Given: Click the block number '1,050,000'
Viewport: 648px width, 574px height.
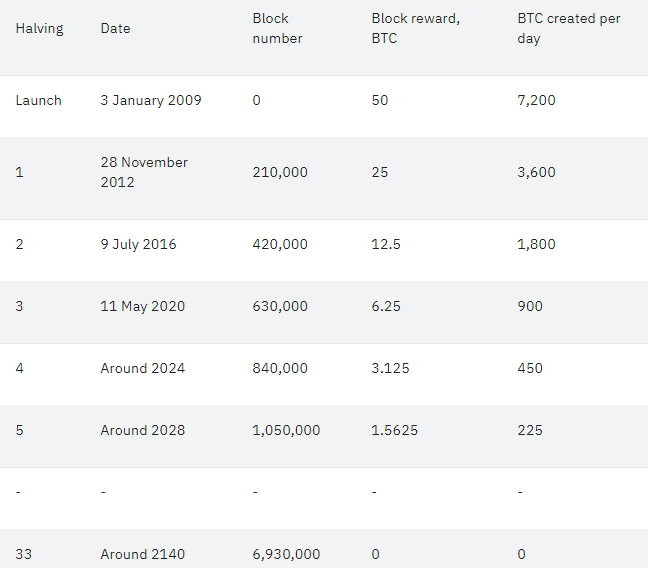Looking at the screenshot, I should pyautogui.click(x=286, y=430).
